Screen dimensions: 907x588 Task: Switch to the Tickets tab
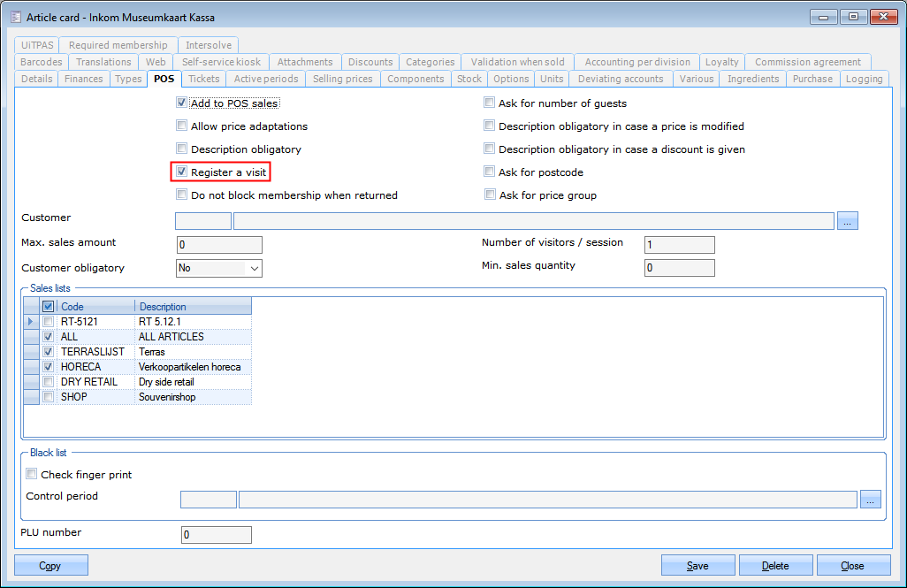[204, 79]
